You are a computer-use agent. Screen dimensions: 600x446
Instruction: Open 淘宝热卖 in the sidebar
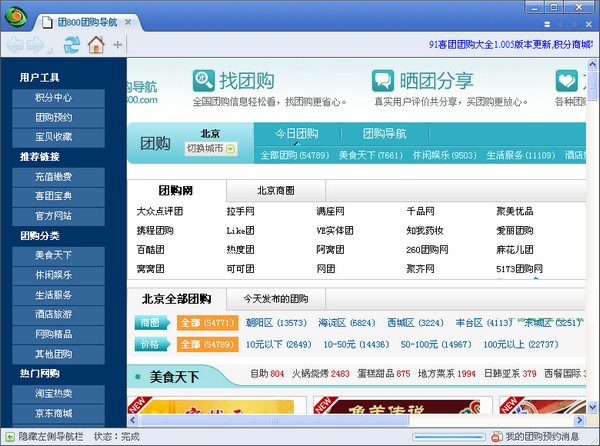(58, 394)
